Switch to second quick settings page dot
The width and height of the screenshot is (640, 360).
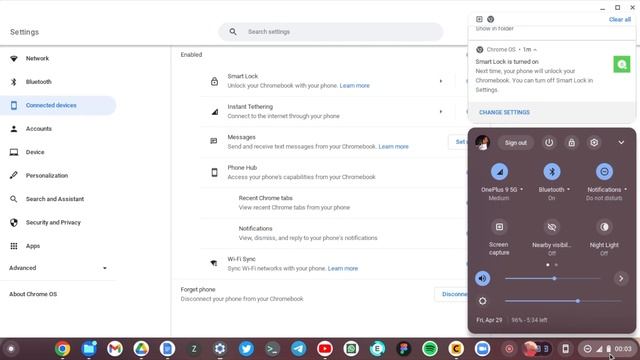pos(556,264)
